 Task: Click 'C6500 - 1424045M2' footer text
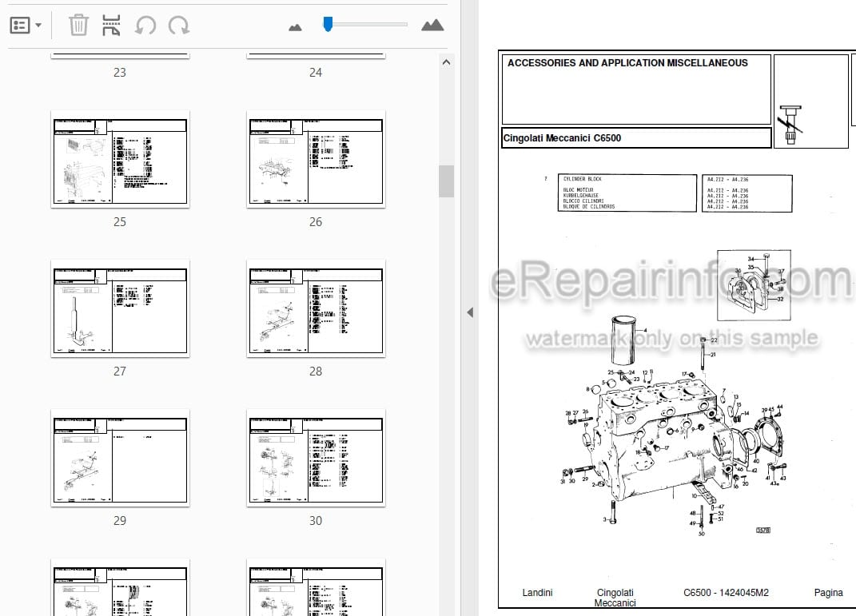click(x=726, y=593)
